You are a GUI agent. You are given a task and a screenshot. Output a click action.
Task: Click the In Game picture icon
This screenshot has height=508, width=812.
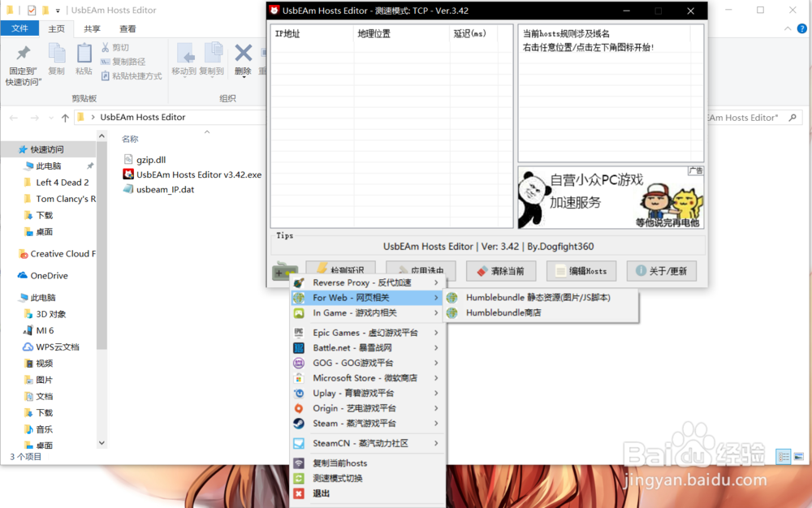[x=299, y=313]
